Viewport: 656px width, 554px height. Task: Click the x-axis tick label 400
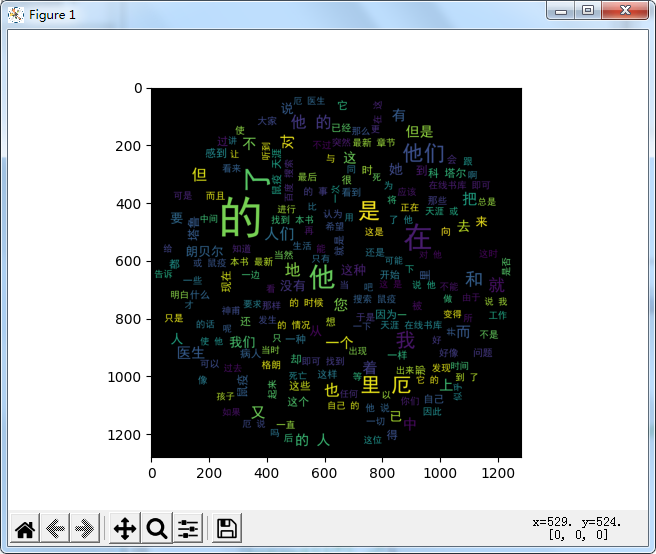click(x=266, y=473)
